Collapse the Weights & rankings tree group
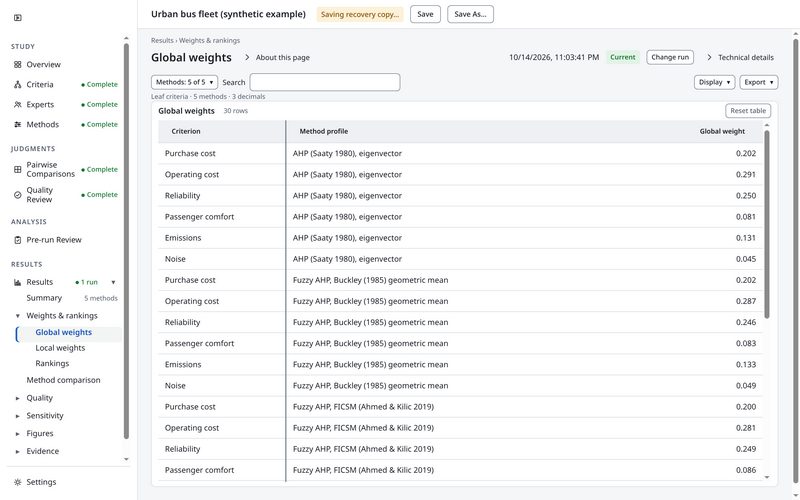Viewport: 800px width, 500px height. click(18, 316)
